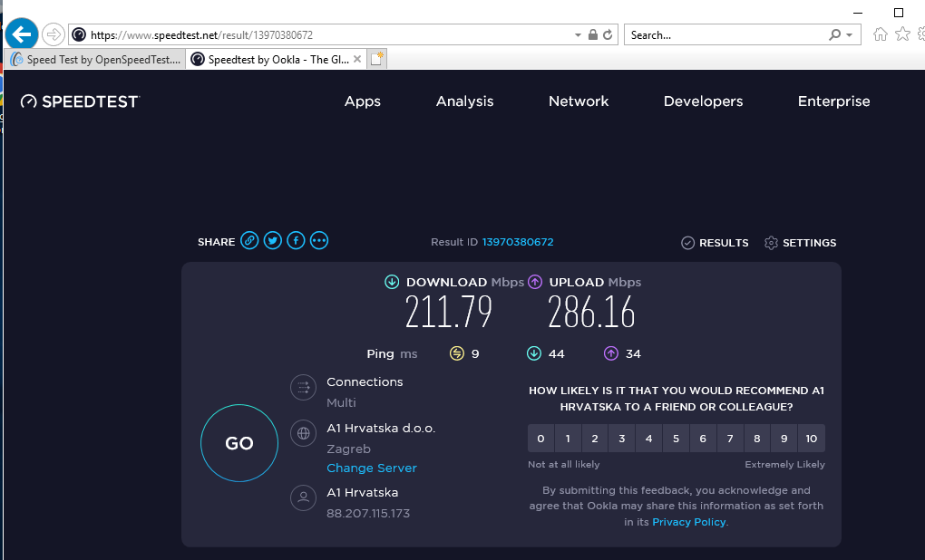
Task: Rate recommendation as 5
Action: click(x=676, y=438)
